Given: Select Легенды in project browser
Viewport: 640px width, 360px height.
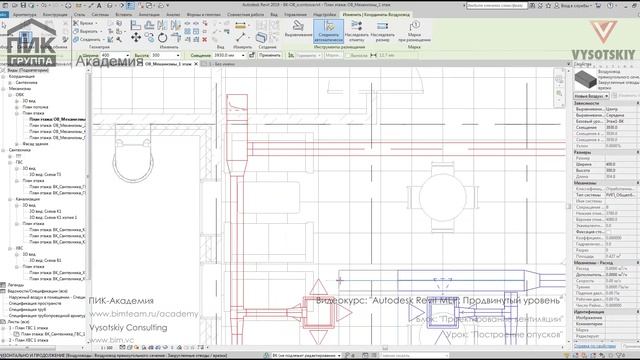Looking at the screenshot, I should tap(16, 285).
